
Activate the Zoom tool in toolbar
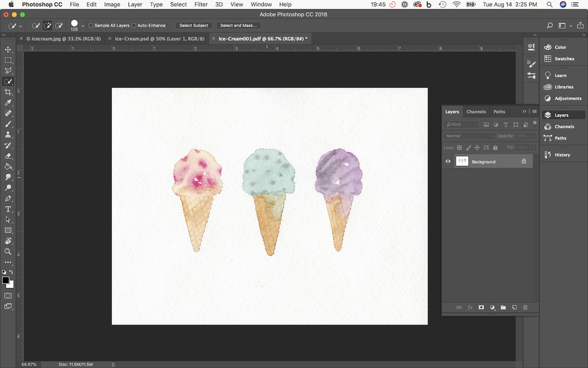point(8,251)
